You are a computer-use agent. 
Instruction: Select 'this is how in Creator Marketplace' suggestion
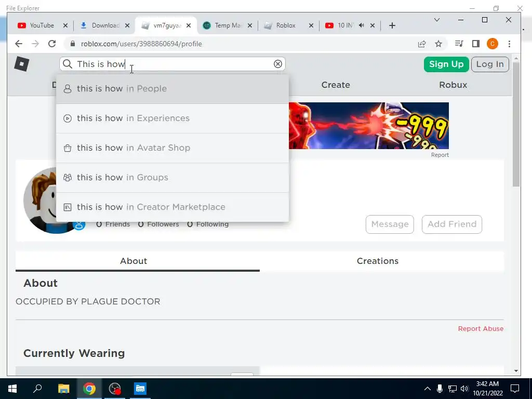click(172, 207)
